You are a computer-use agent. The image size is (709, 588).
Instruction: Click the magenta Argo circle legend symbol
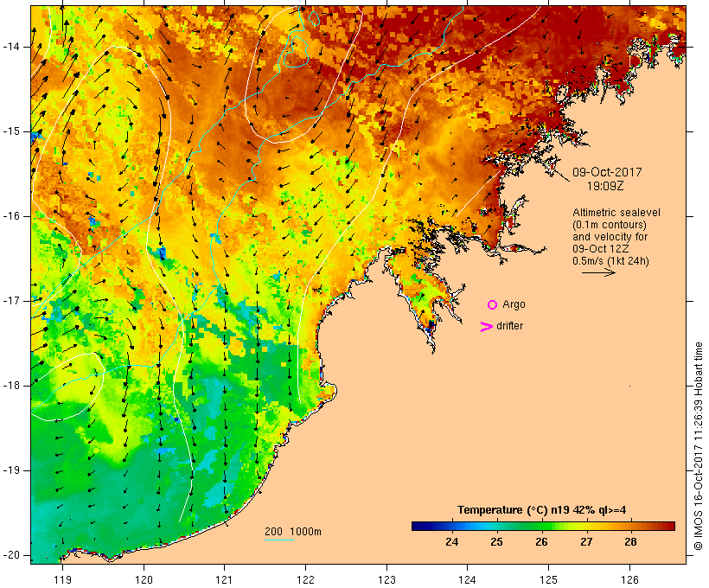click(x=493, y=305)
